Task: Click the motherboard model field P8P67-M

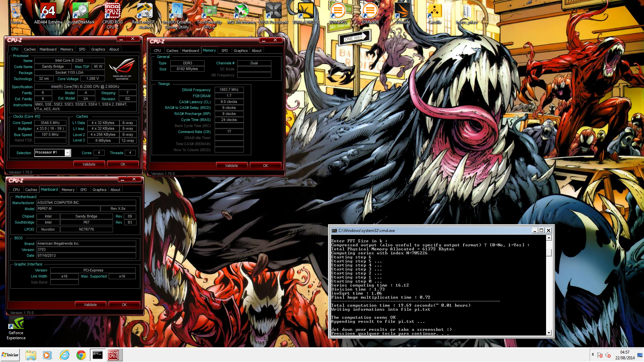Action: (x=68, y=208)
